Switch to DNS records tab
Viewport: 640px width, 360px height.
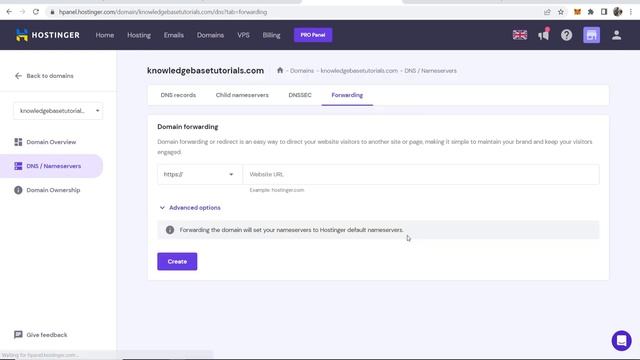coord(178,95)
